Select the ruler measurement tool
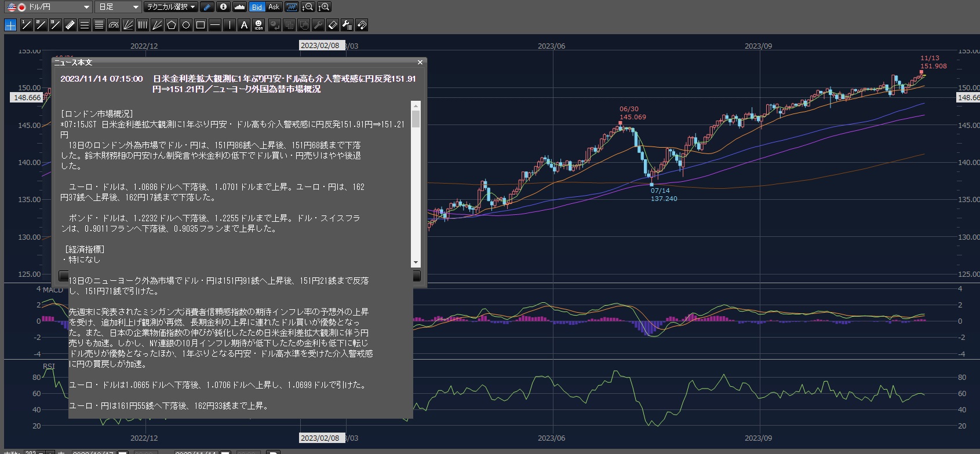980x454 pixels. pos(70,25)
